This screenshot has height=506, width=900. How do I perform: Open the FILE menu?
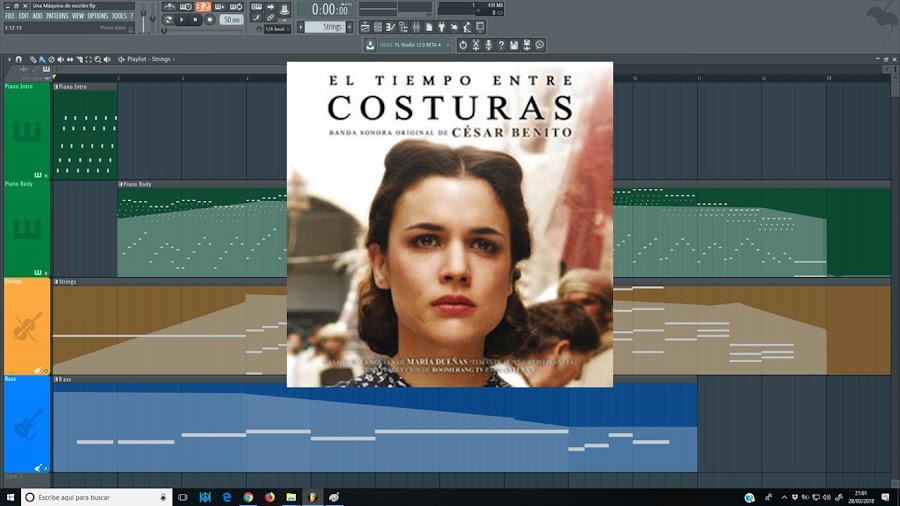point(9,16)
